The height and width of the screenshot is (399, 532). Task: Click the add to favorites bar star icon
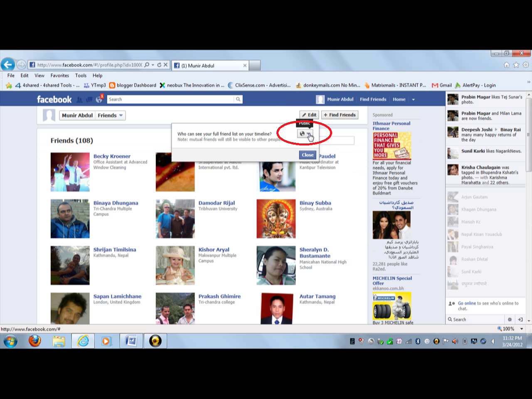point(9,85)
